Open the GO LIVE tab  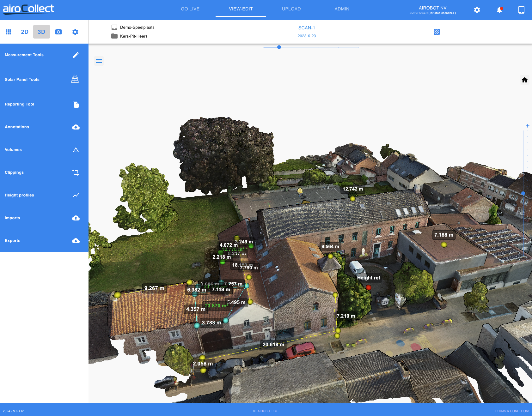tap(190, 9)
